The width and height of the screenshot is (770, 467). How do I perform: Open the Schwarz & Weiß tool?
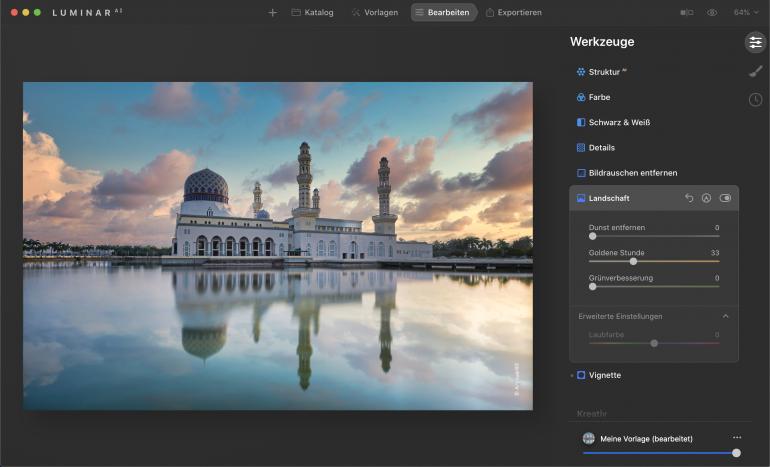click(613, 122)
